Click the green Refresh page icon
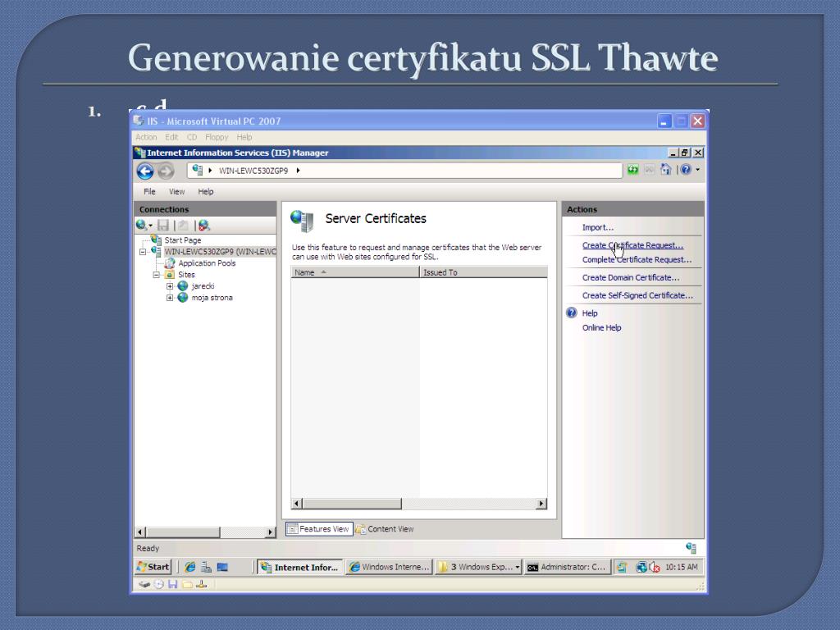 (x=632, y=170)
